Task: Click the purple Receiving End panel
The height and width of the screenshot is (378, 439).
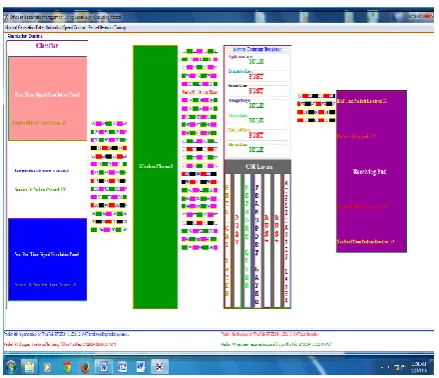Action: point(371,171)
